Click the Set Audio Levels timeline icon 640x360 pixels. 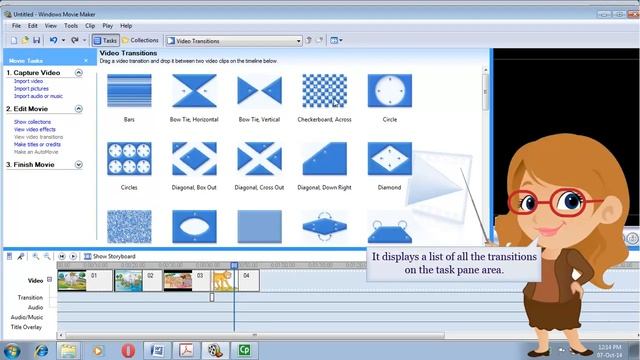coord(9,256)
